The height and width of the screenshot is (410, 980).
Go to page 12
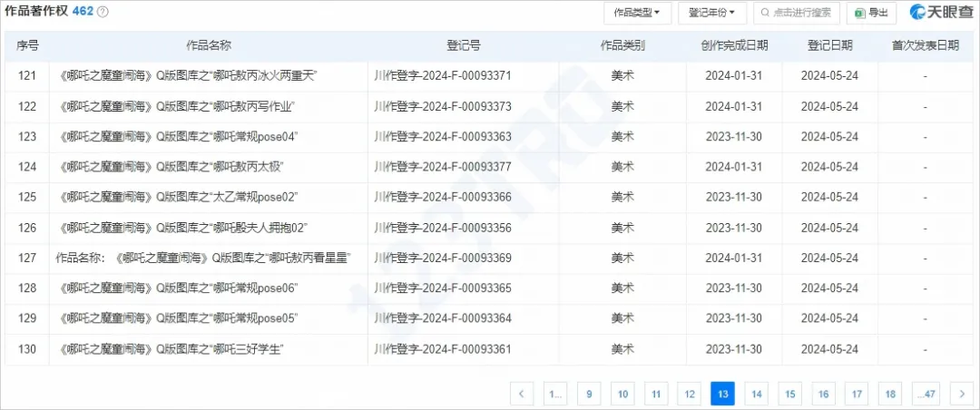pos(690,395)
